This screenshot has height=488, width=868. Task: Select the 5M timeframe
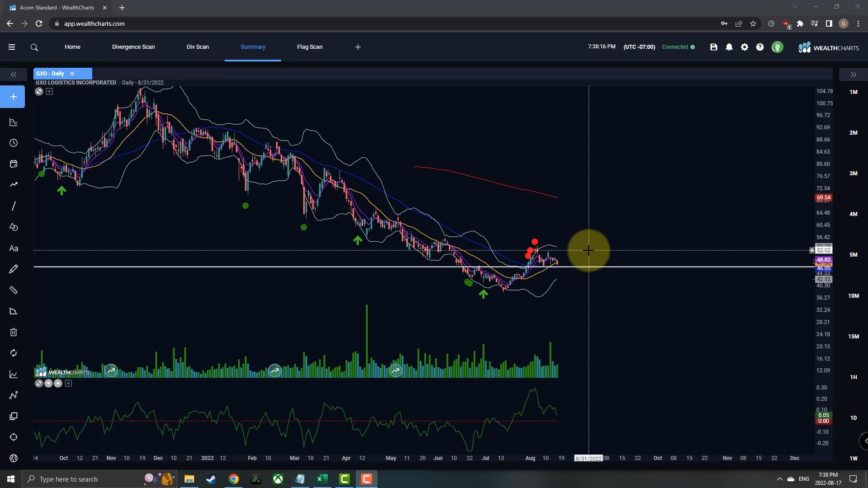pyautogui.click(x=853, y=255)
